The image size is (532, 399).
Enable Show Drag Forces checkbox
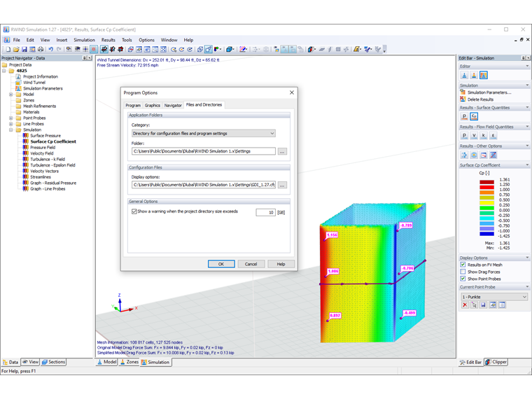tap(463, 272)
